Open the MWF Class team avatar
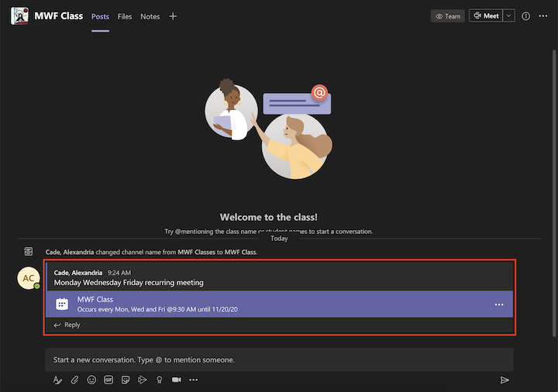This screenshot has height=392, width=558. coord(19,16)
